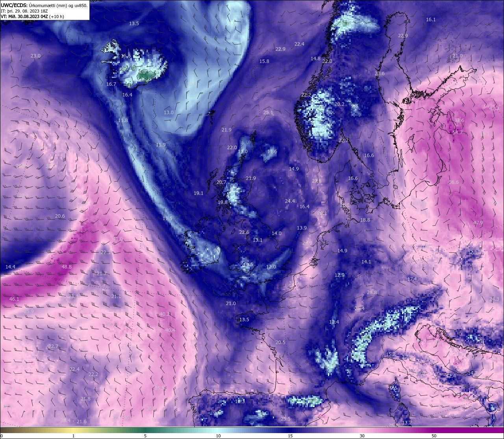Click the map value 46.1

(14, 299)
